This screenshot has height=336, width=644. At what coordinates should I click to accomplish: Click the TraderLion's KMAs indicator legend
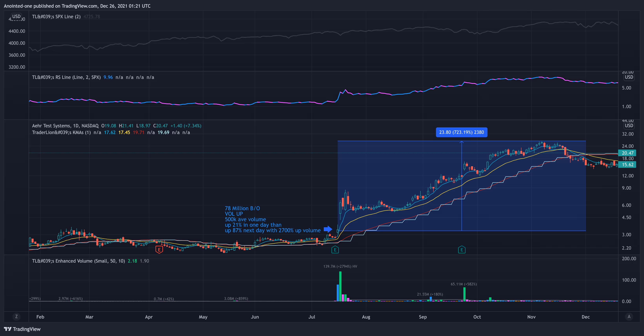[x=61, y=132]
